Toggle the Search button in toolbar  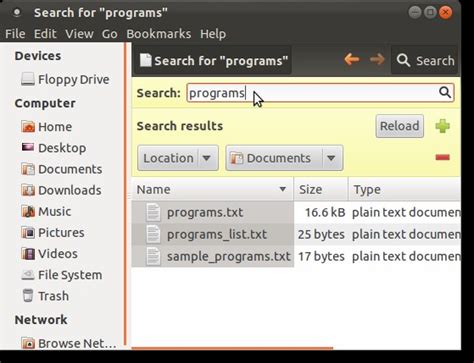(x=425, y=60)
